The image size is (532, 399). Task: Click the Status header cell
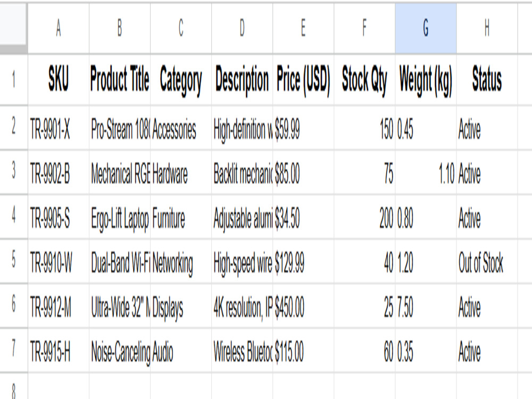(x=487, y=80)
